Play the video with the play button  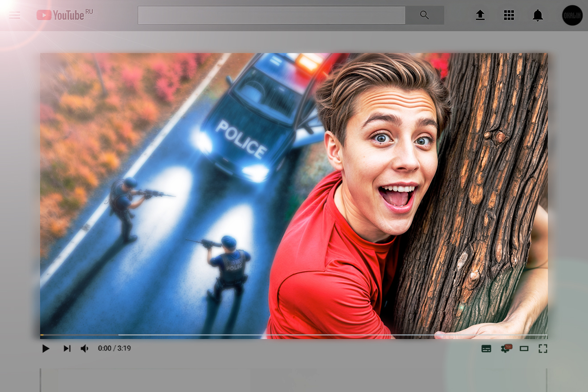tap(45, 348)
